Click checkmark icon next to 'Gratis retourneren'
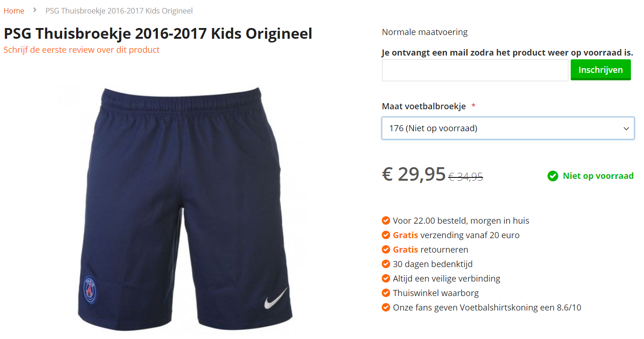The image size is (644, 339). (x=386, y=249)
